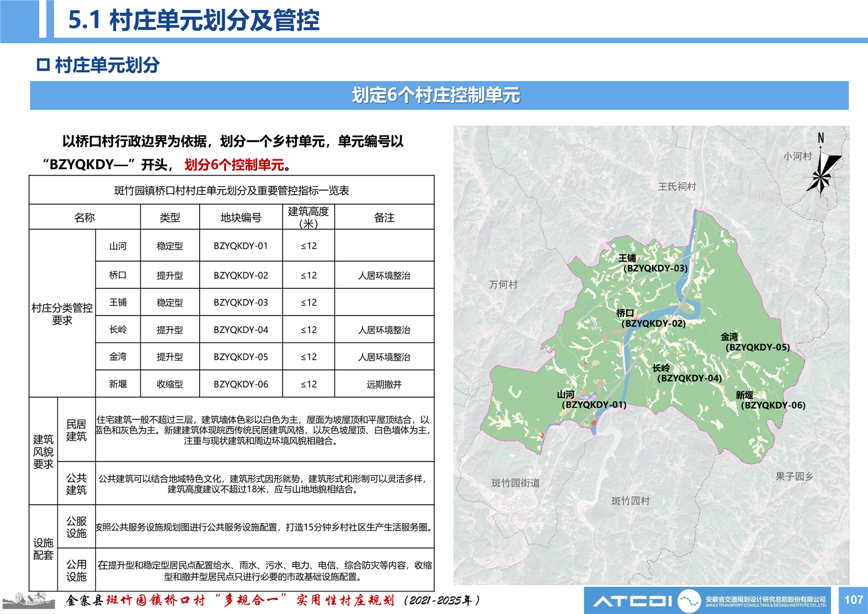Image resolution: width=868 pixels, height=614 pixels.
Task: Click the 设施配套 row label
Action: tap(43, 548)
